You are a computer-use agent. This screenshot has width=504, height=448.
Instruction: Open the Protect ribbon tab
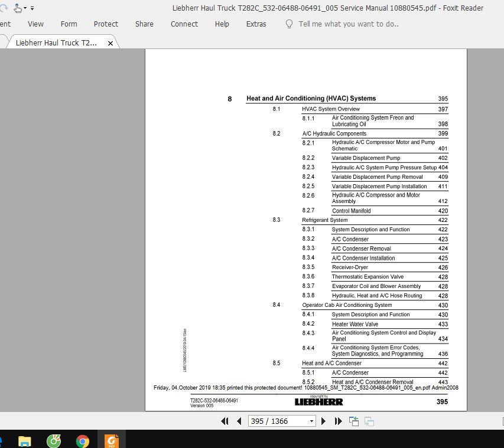click(106, 24)
